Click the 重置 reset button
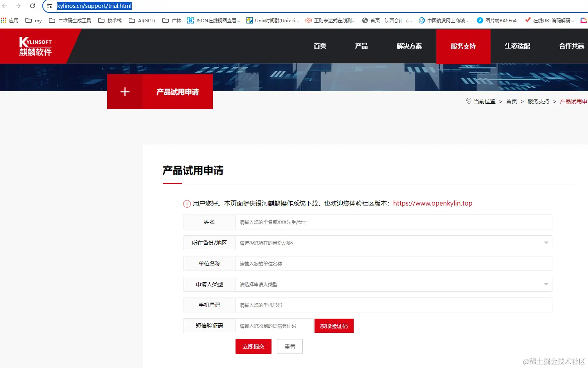Screen dimensions: 588x368 [x=290, y=346]
